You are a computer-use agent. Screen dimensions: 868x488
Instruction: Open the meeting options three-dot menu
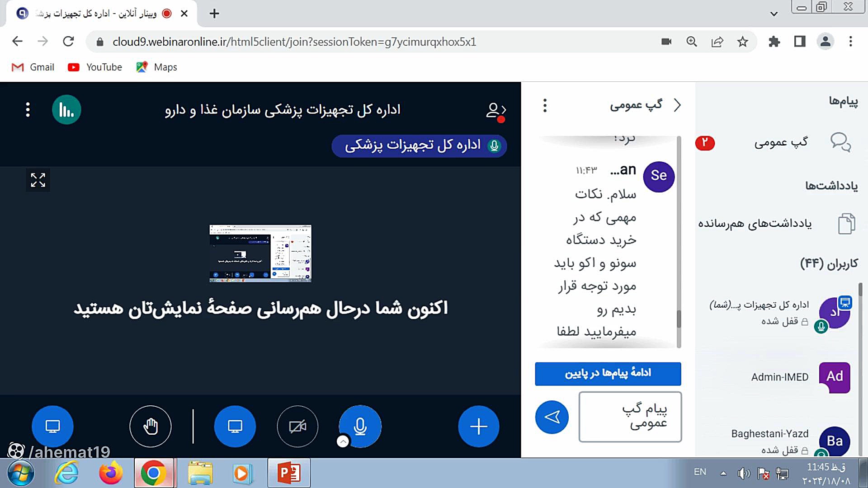click(x=28, y=110)
